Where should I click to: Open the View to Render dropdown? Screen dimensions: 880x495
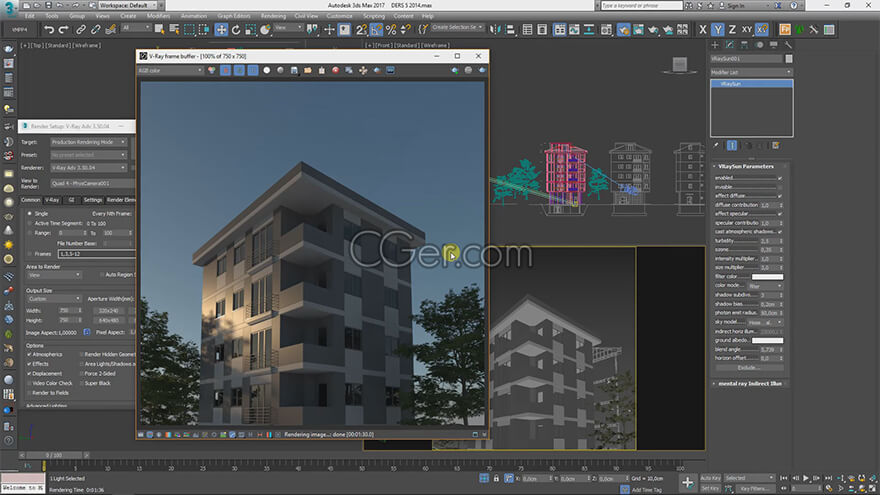click(x=92, y=184)
